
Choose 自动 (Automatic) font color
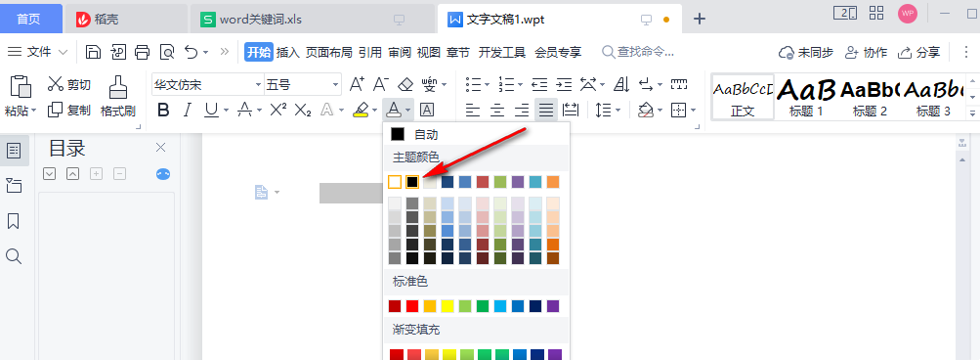tap(476, 134)
